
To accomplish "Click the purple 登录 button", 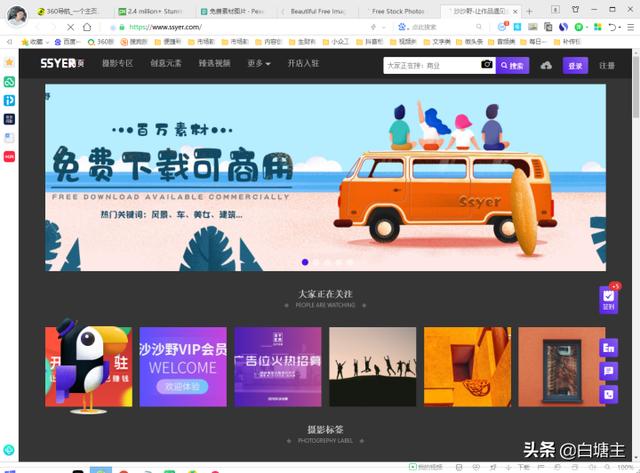I will point(576,65).
